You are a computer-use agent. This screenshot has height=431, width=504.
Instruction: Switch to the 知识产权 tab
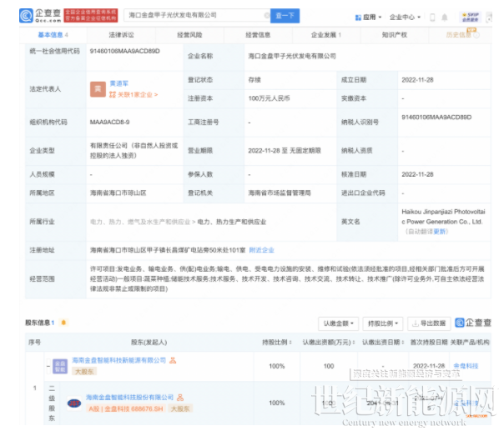[392, 35]
